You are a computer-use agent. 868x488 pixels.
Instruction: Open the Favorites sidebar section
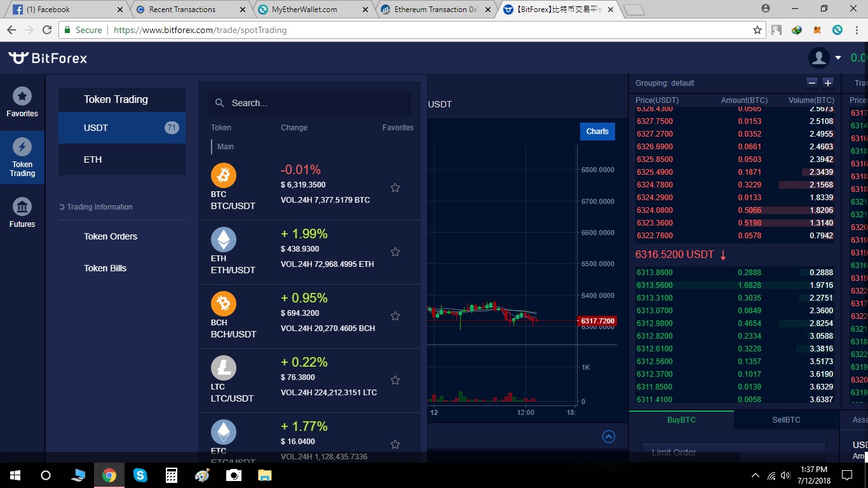pyautogui.click(x=22, y=102)
